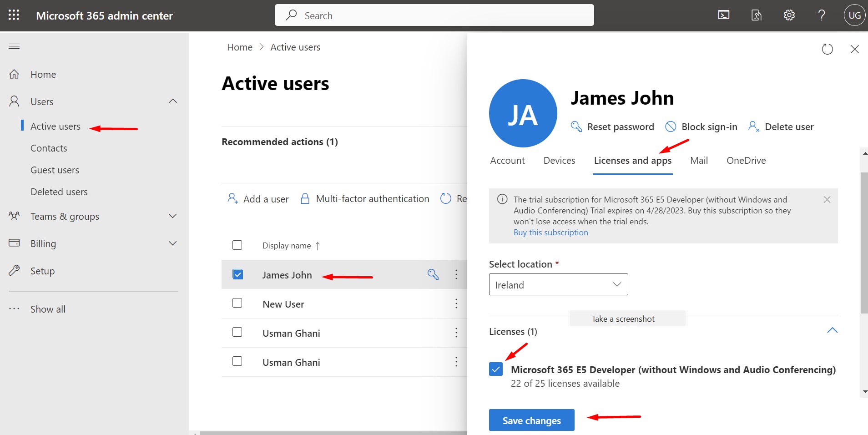Open the Buy this subscription link
868x435 pixels.
550,232
